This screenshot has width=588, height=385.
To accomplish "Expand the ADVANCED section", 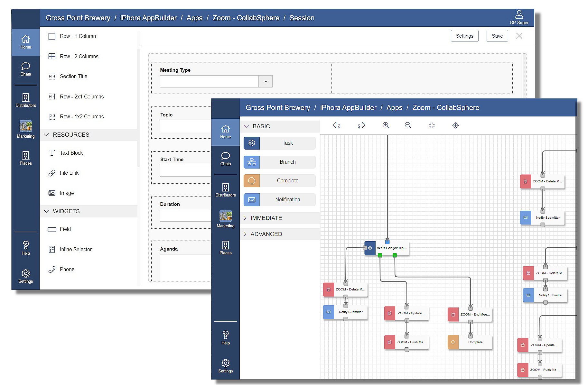I will (x=266, y=234).
